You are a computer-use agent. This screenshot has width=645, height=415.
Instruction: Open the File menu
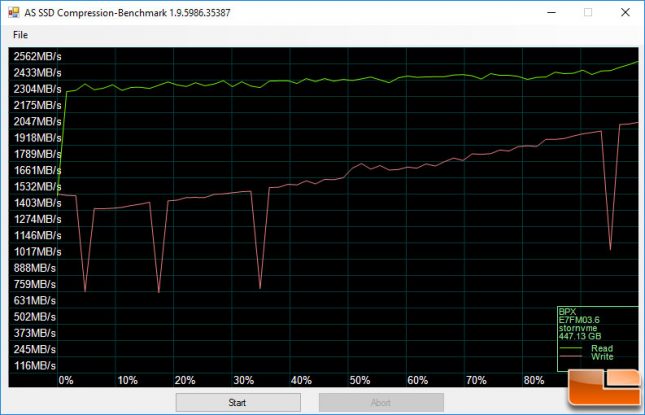coord(20,35)
